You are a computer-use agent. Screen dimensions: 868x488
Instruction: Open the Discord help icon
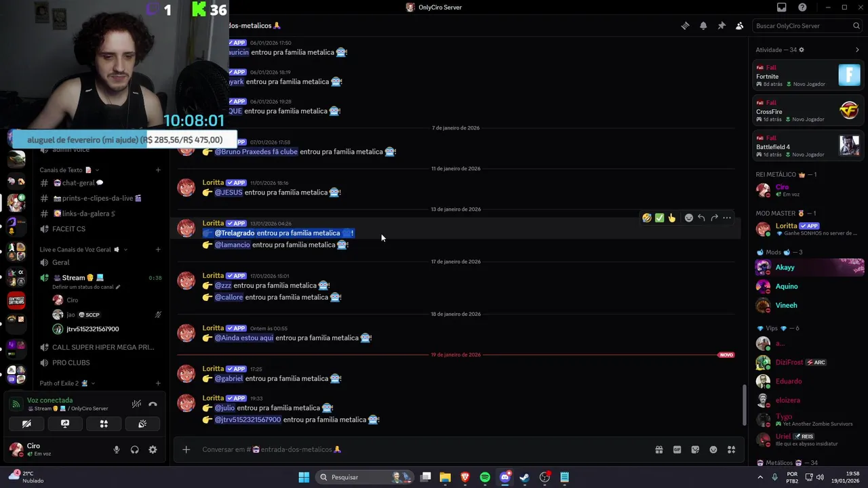coord(802,7)
